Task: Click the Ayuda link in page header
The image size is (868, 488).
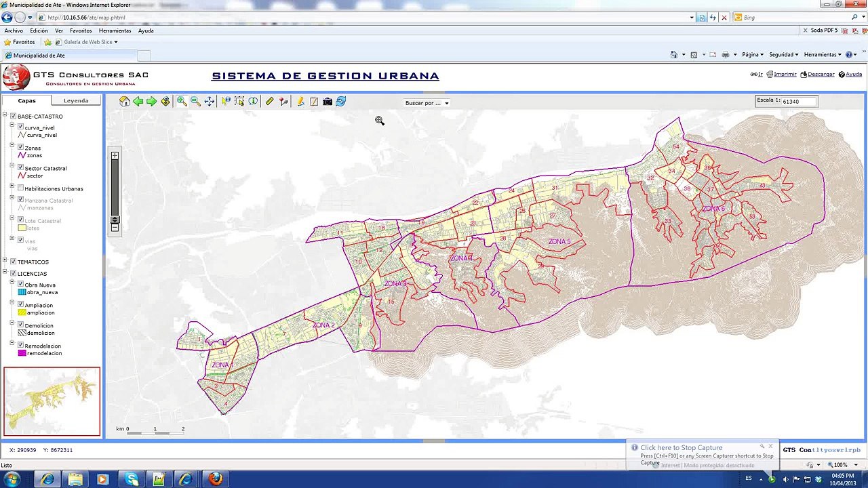Action: [850, 75]
